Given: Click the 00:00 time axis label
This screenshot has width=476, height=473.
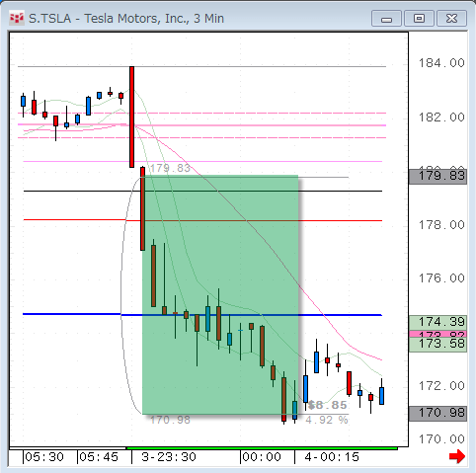Looking at the screenshot, I should [262, 457].
